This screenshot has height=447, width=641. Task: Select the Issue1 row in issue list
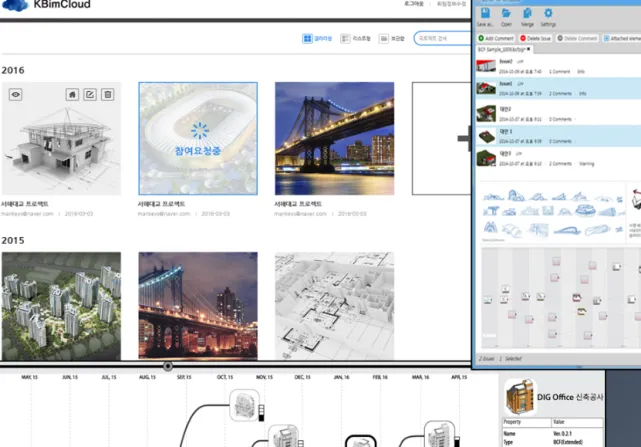coord(558,88)
